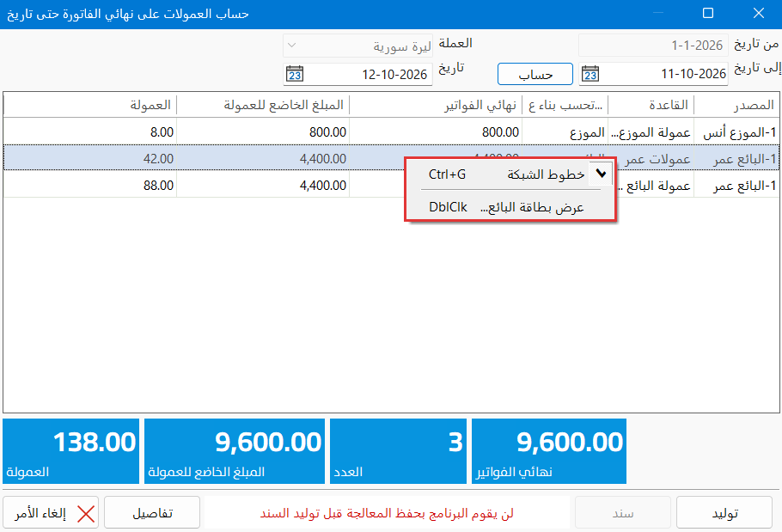Sort by المصدر column header
The height and width of the screenshot is (532, 782).
click(736, 105)
